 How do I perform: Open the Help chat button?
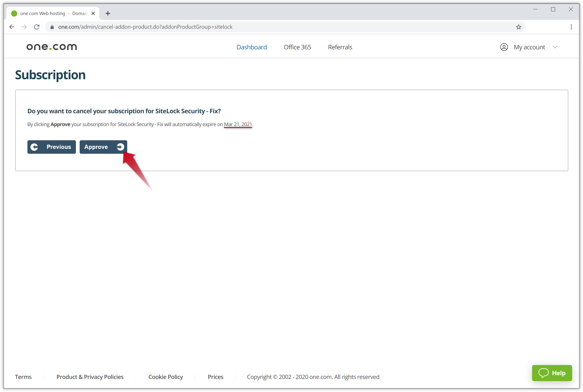coord(552,373)
